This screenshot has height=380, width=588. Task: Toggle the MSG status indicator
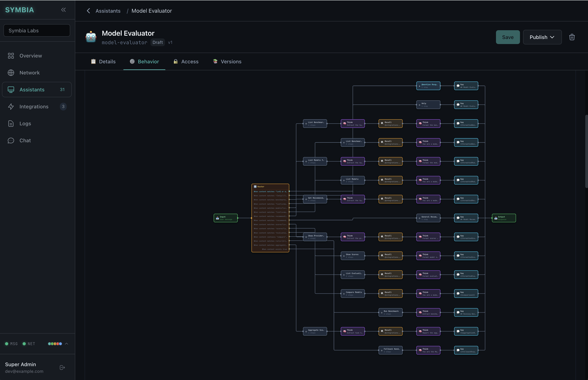(x=7, y=344)
